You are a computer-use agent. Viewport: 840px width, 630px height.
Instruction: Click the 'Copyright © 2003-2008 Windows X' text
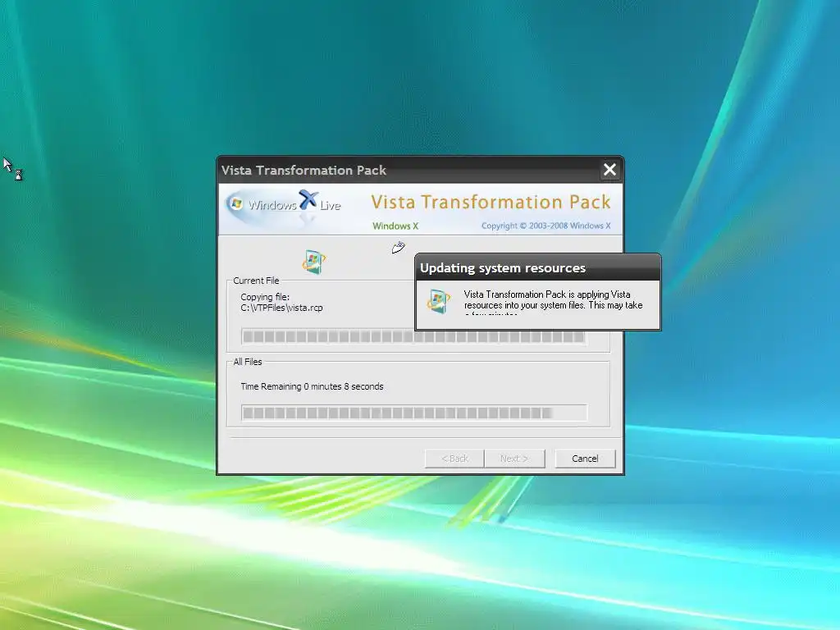[546, 226]
